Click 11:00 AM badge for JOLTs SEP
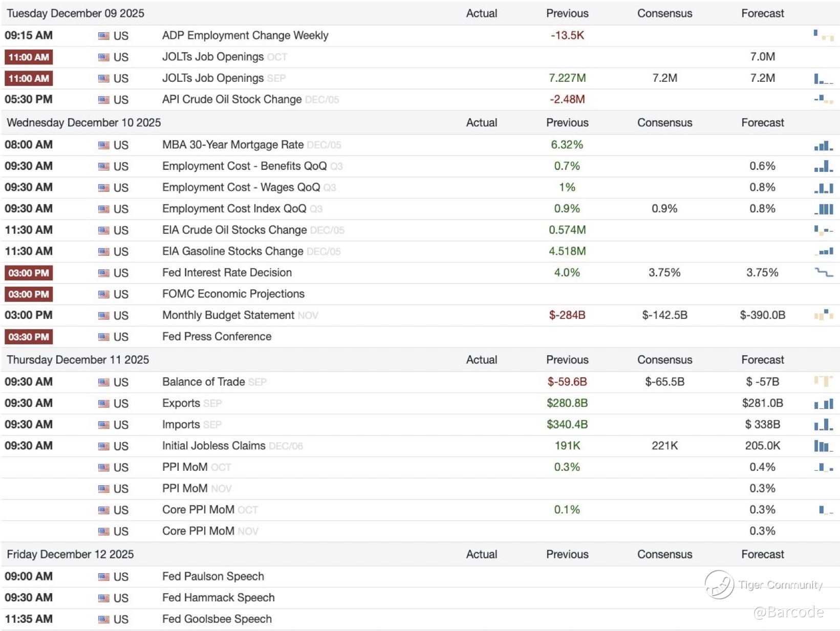Screen dimensions: 840x631 point(29,78)
